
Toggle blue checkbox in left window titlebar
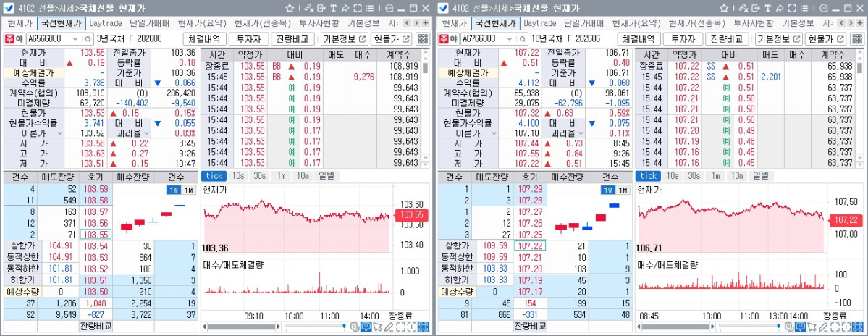pyautogui.click(x=8, y=8)
